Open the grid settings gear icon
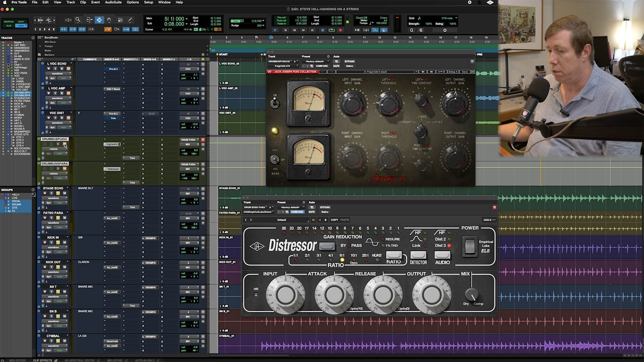 445,30
